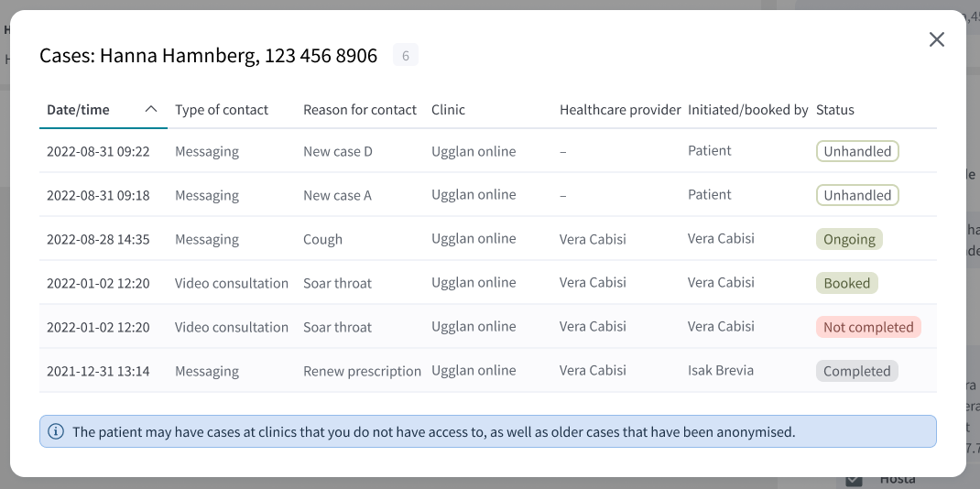Click the case count badge showing 6
This screenshot has height=489, width=980.
406,56
